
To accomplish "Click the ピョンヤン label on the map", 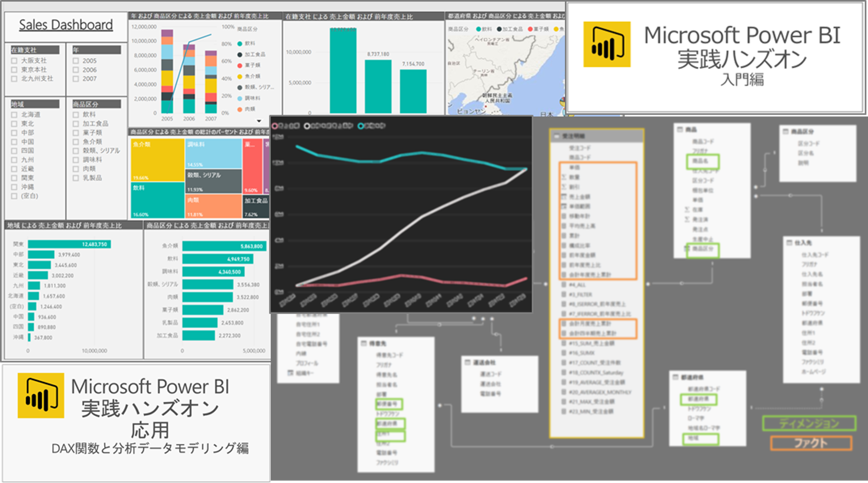I will 471,111.
